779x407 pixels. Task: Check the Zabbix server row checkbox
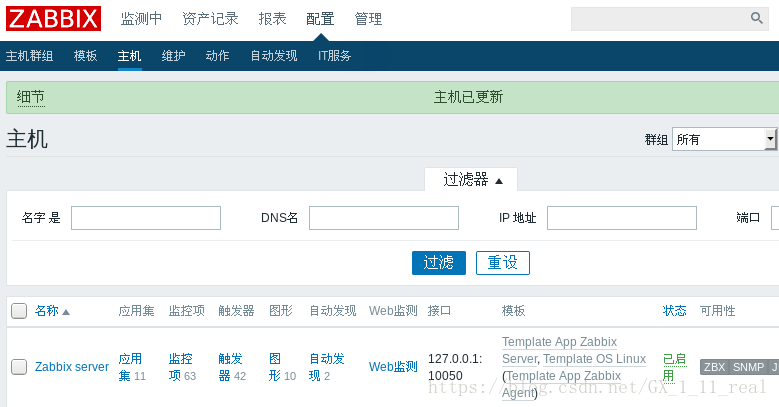click(19, 367)
